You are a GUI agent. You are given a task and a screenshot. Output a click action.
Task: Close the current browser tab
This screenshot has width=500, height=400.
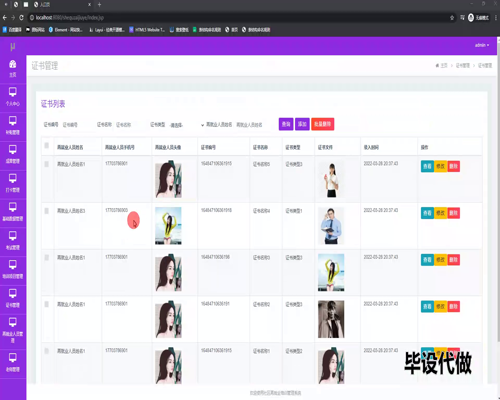tap(89, 5)
